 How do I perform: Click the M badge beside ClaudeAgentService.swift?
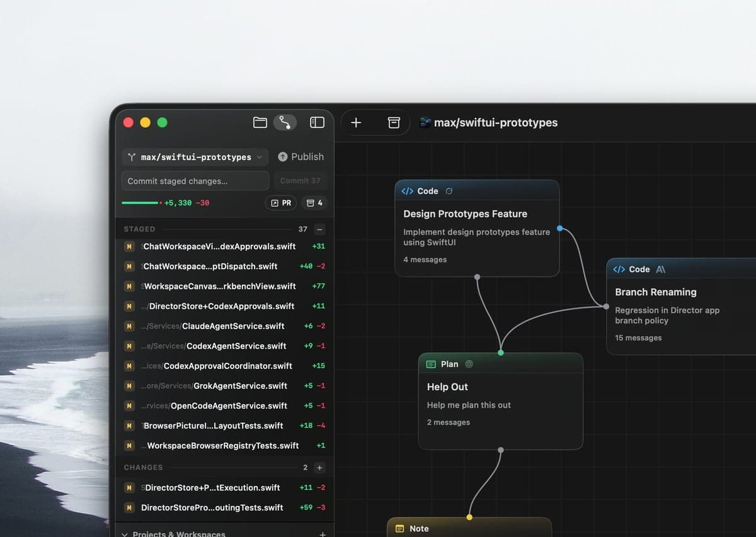click(x=129, y=326)
